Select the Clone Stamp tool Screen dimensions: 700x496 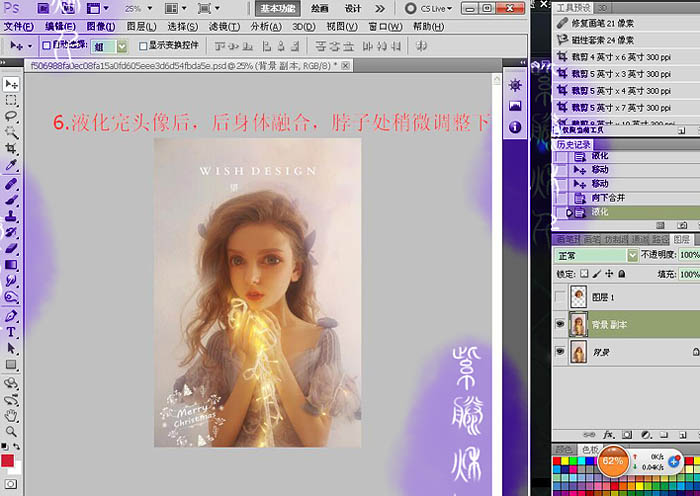[11, 216]
